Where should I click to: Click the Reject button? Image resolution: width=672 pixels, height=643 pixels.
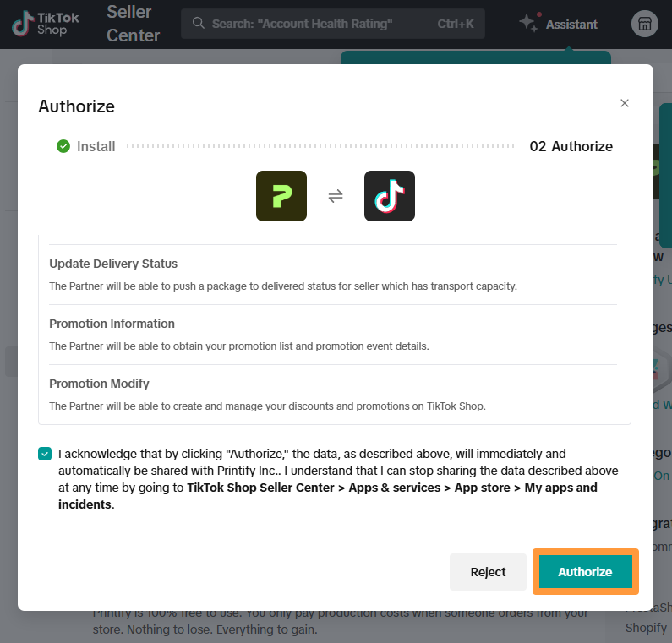488,571
